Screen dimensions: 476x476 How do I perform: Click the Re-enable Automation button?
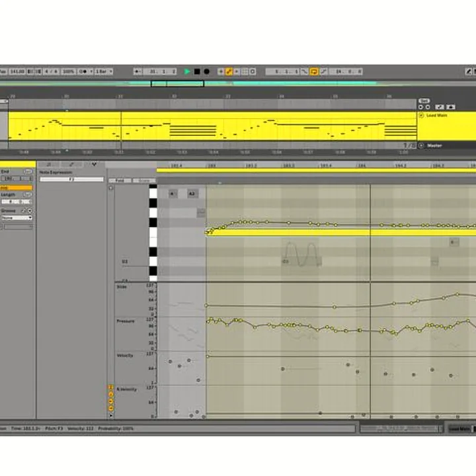click(237, 71)
